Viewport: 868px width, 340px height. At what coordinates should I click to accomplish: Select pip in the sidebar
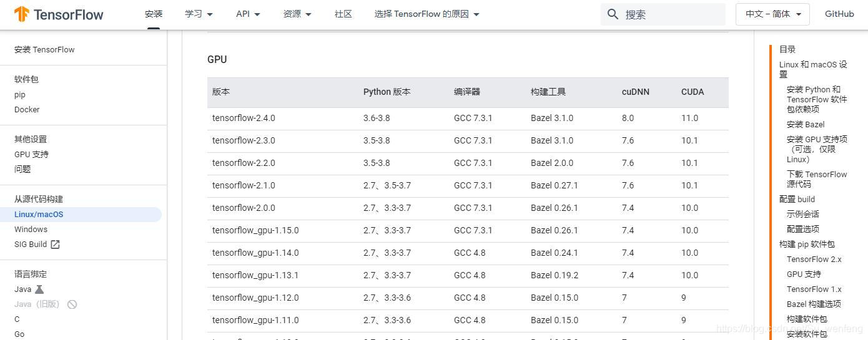coord(20,95)
